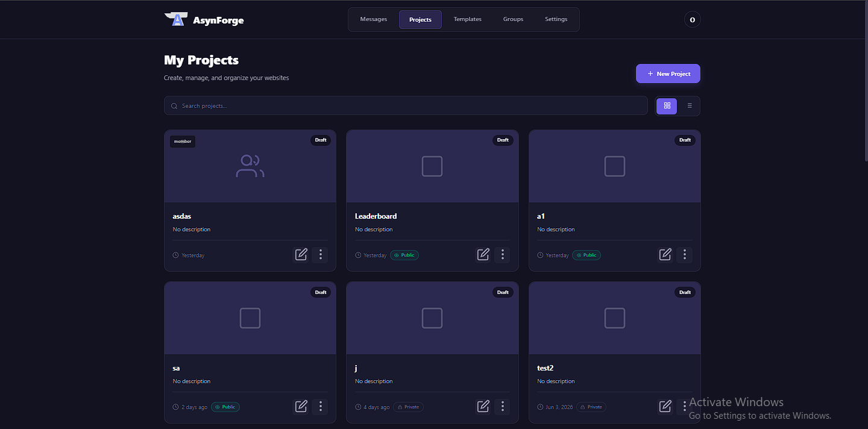Edit the j project
Image resolution: width=868 pixels, height=429 pixels.
click(x=483, y=406)
